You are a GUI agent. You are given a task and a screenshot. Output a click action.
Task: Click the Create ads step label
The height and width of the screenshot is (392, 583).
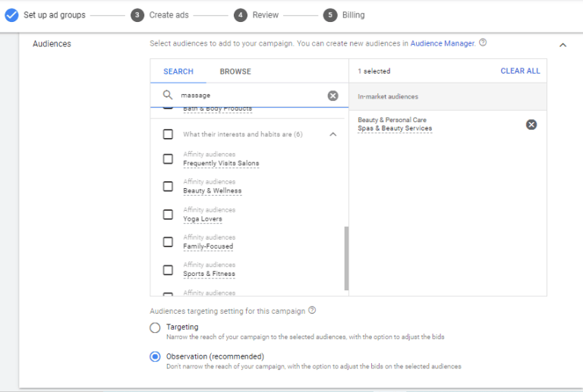pos(169,15)
